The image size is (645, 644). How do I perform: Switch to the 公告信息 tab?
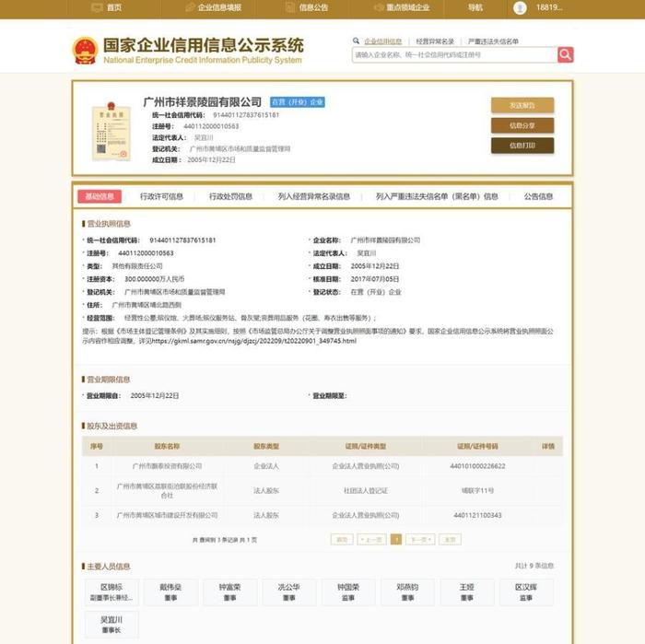coord(538,196)
